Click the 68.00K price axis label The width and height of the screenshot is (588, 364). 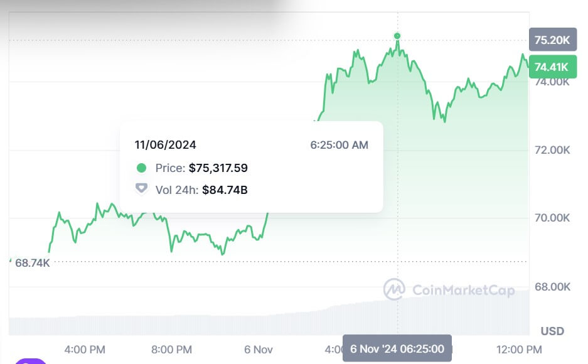(552, 287)
